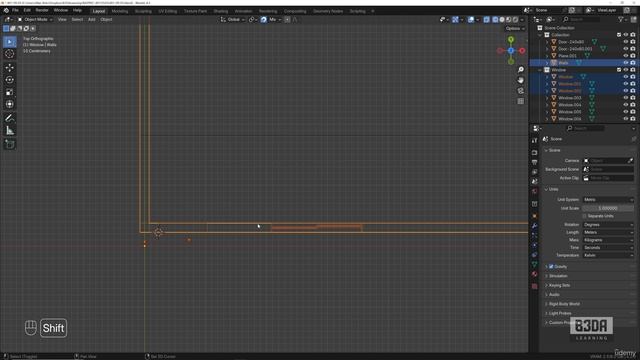Open the Edit menu
This screenshot has height=360, width=640.
tap(27, 10)
